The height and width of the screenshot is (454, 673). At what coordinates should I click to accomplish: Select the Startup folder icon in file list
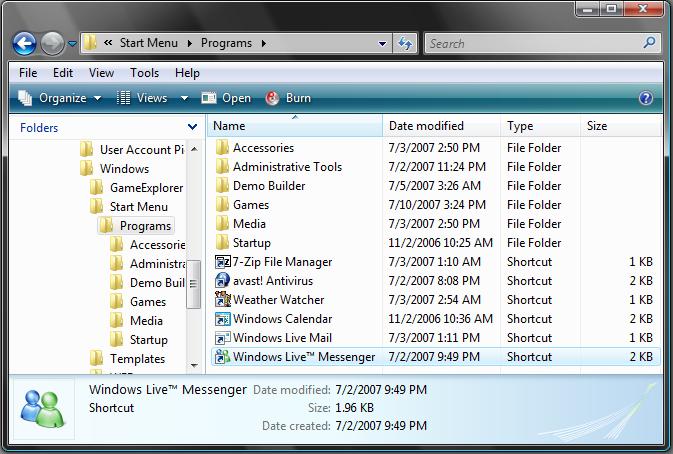pos(222,242)
